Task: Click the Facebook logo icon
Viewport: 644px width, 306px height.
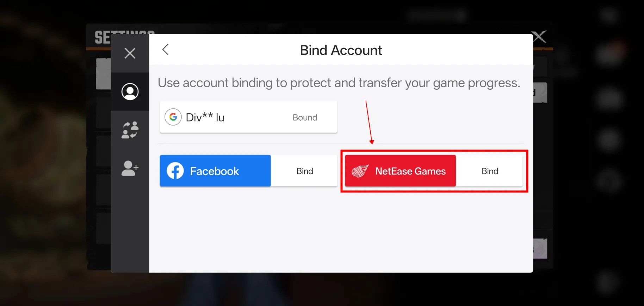Action: [x=175, y=171]
